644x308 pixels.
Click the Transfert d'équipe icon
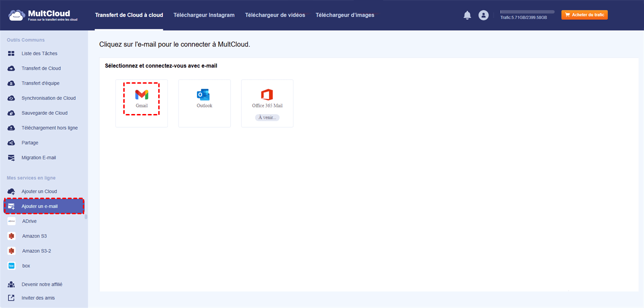(11, 83)
